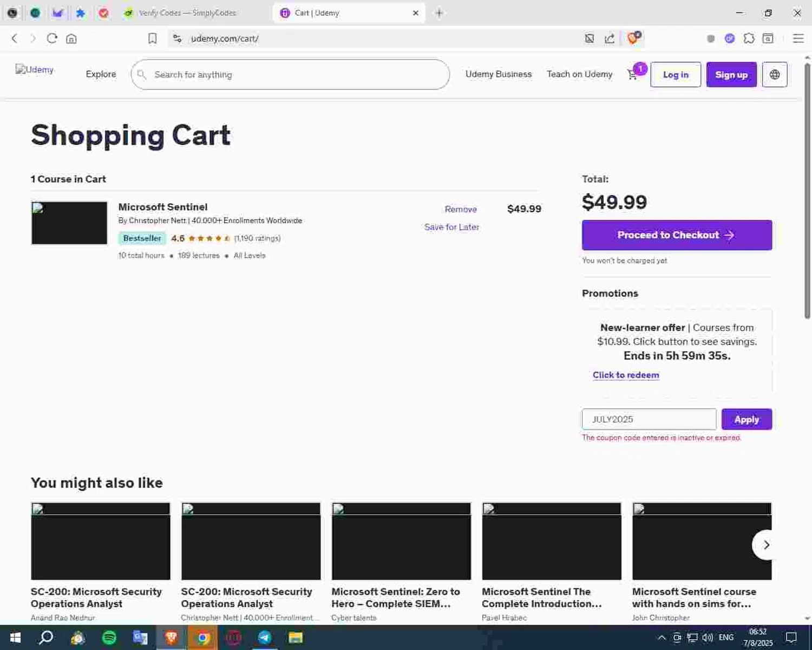Apply the coupon code
Screen dimensions: 812x650
point(746,419)
